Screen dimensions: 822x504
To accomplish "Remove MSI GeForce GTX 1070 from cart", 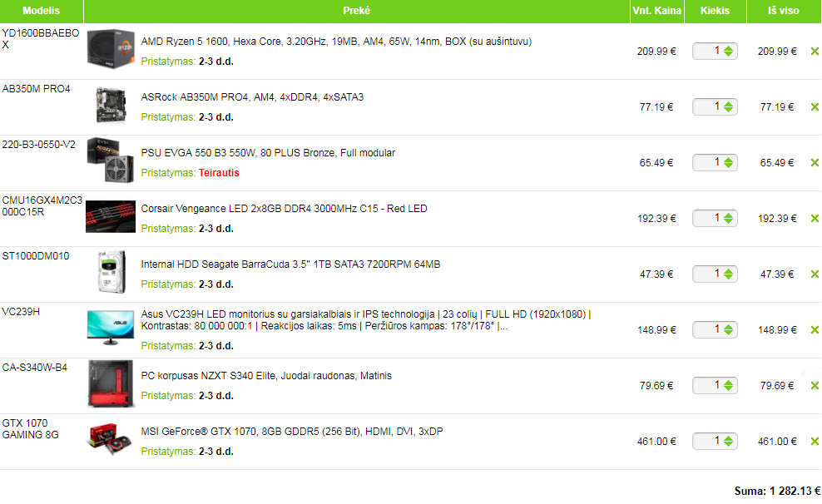I will 815,442.
